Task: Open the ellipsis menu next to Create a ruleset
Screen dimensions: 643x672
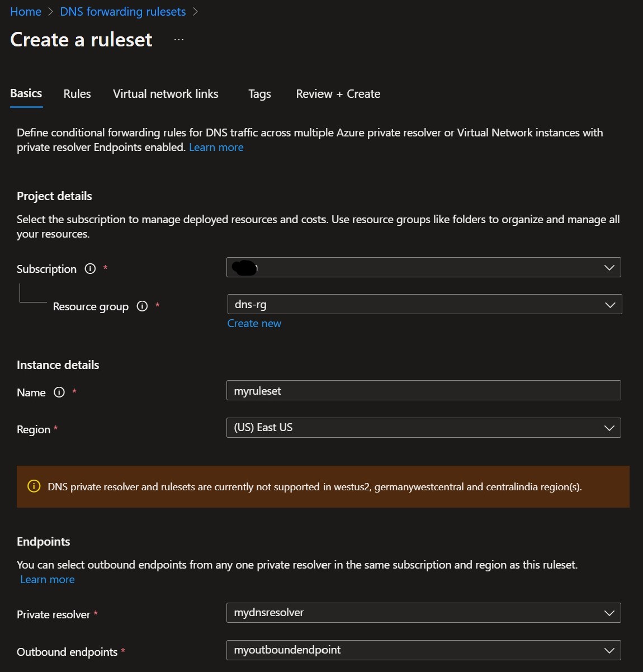Action: [x=178, y=39]
